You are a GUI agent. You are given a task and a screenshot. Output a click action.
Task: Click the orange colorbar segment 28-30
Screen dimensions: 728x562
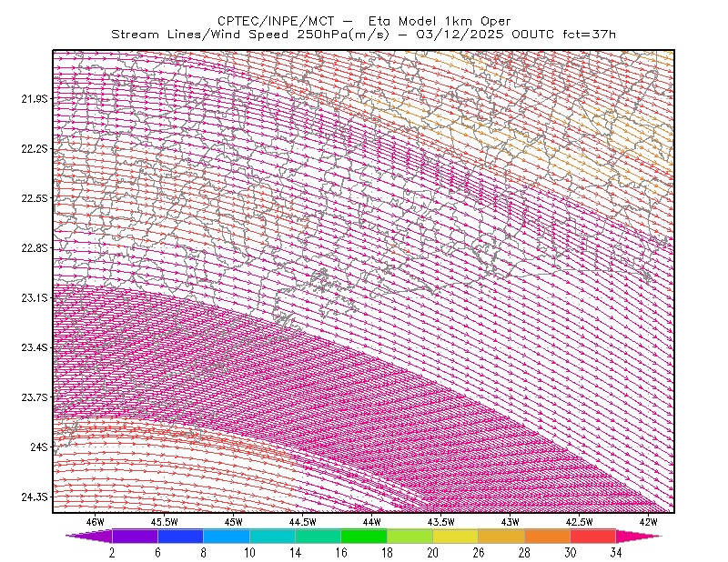click(x=548, y=536)
